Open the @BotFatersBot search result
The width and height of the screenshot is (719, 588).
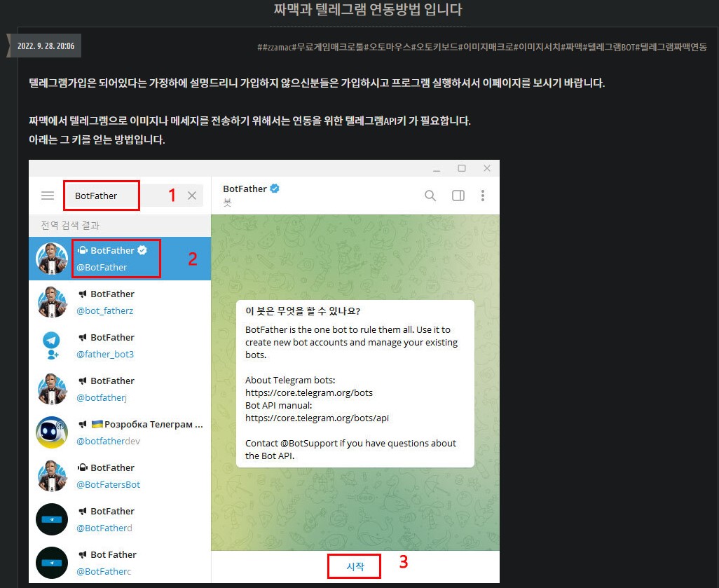point(120,476)
